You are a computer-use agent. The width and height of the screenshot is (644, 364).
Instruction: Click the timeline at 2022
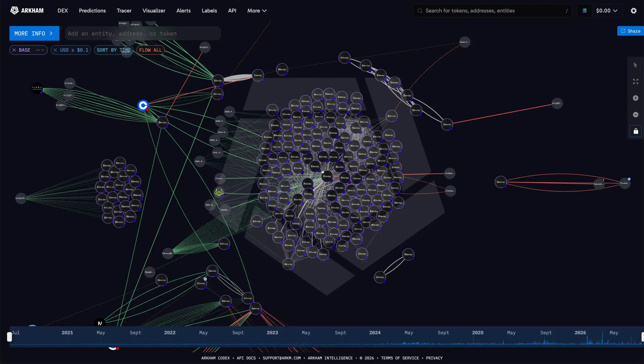click(170, 333)
